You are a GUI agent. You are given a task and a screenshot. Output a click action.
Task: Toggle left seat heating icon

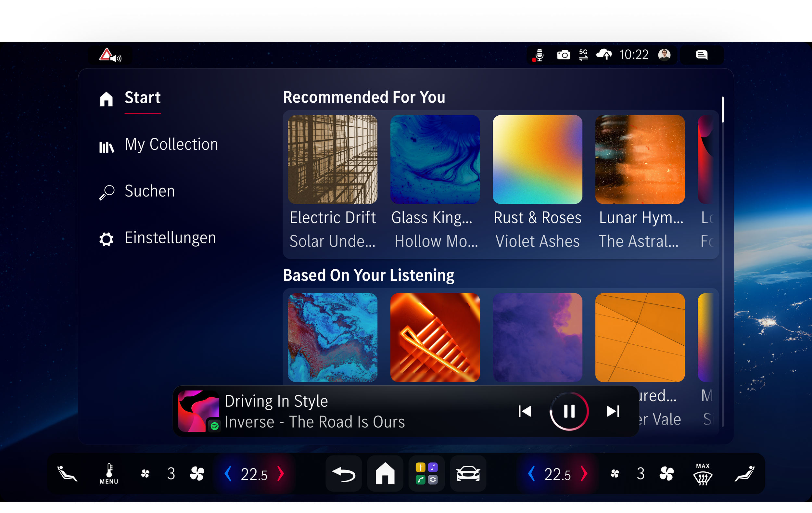[67, 473]
